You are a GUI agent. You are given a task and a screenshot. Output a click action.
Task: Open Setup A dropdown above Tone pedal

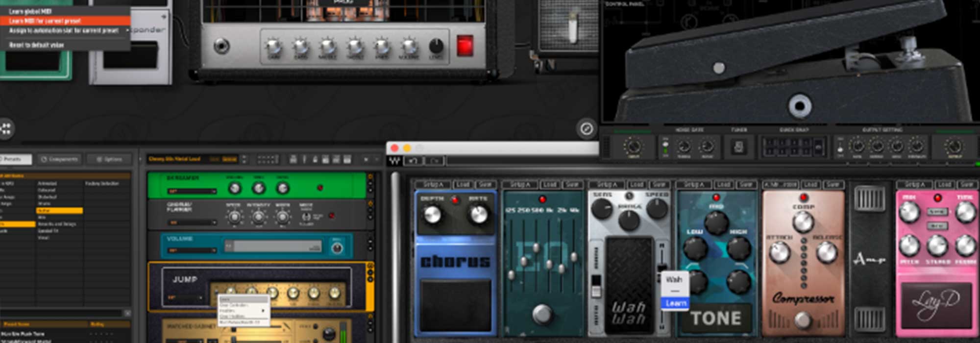(x=694, y=184)
